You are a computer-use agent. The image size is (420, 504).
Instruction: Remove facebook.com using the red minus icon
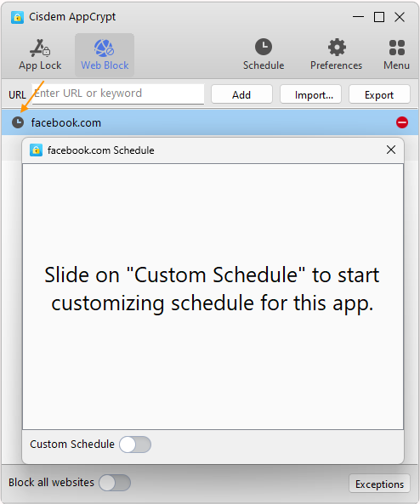click(402, 122)
